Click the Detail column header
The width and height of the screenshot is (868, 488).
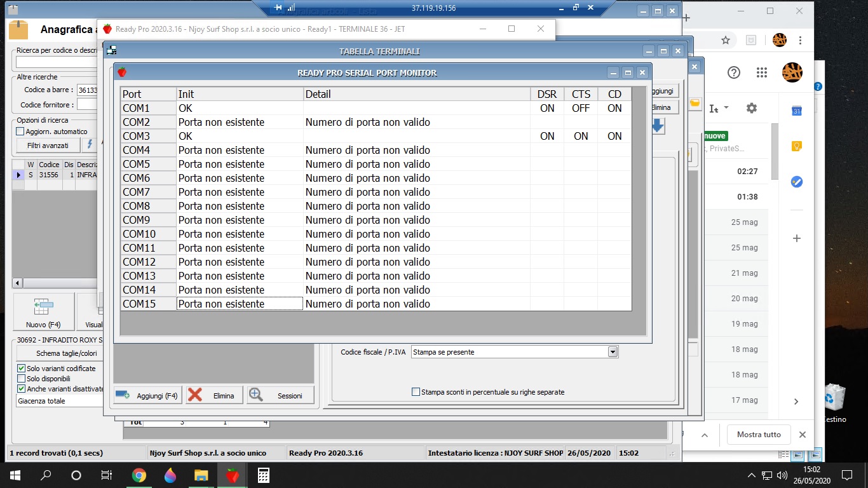coord(417,94)
